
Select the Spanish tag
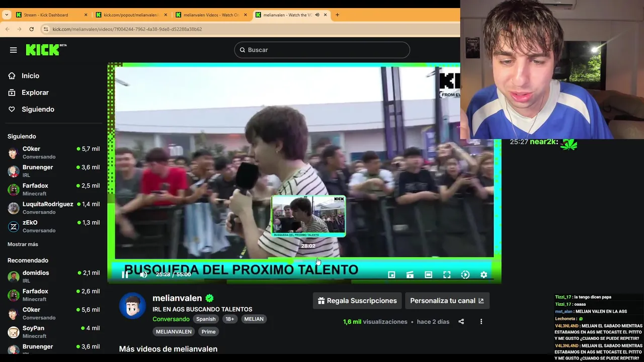[x=206, y=319]
